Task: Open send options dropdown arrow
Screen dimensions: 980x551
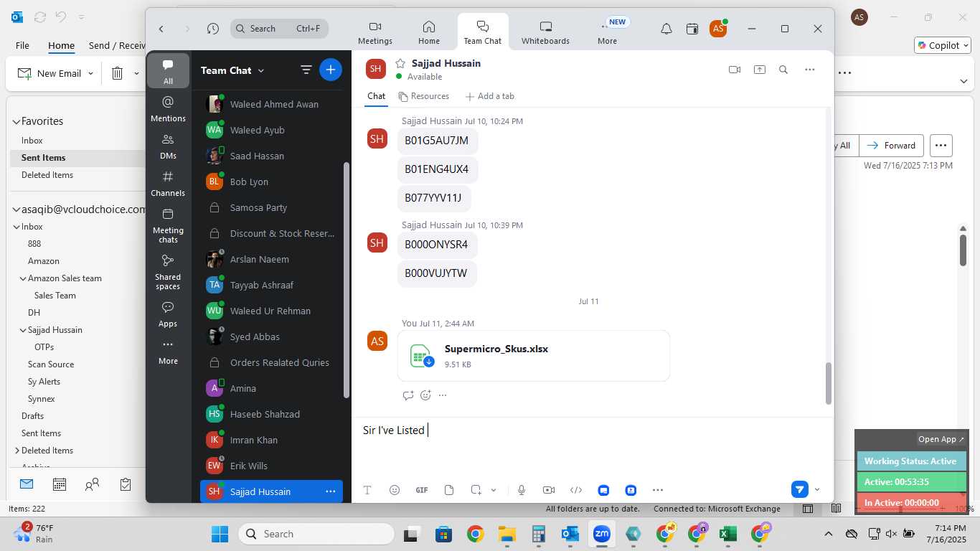Action: tap(817, 490)
